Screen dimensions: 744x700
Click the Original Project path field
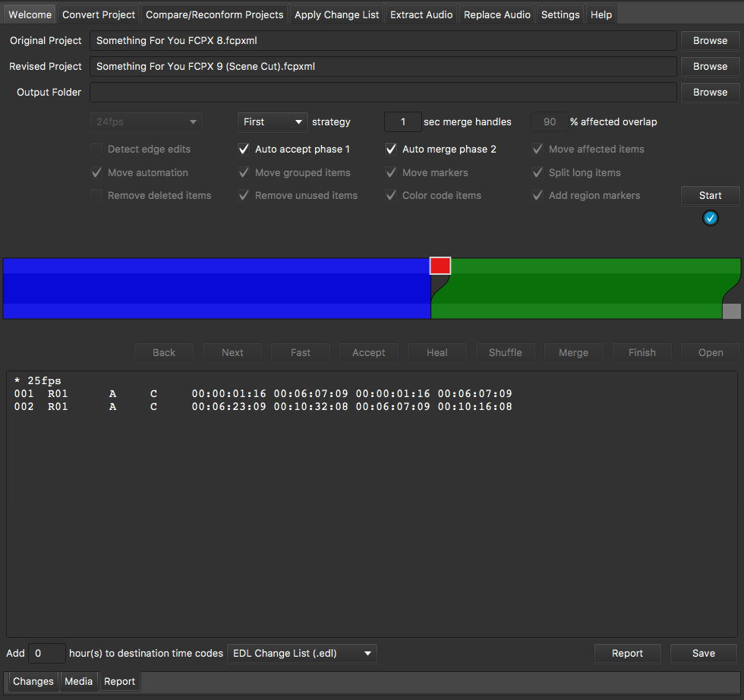point(383,41)
